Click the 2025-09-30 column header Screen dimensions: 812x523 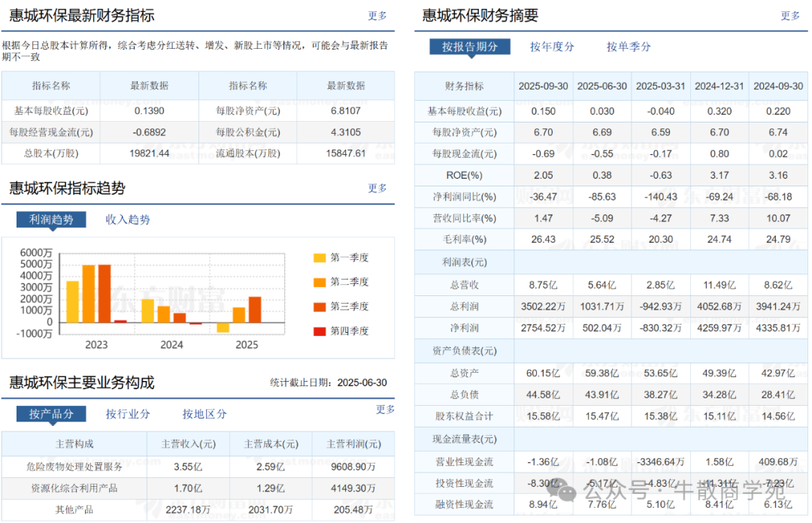pyautogui.click(x=544, y=86)
